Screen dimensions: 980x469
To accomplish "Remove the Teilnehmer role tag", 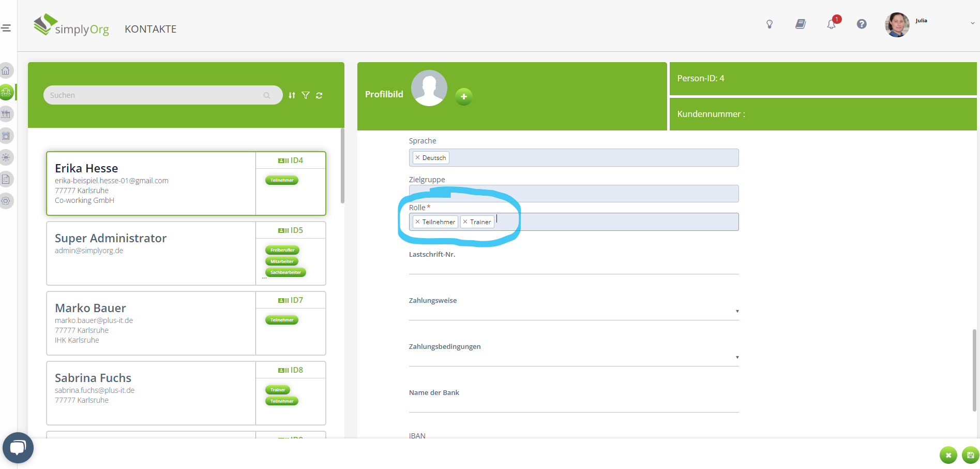I will click(417, 222).
